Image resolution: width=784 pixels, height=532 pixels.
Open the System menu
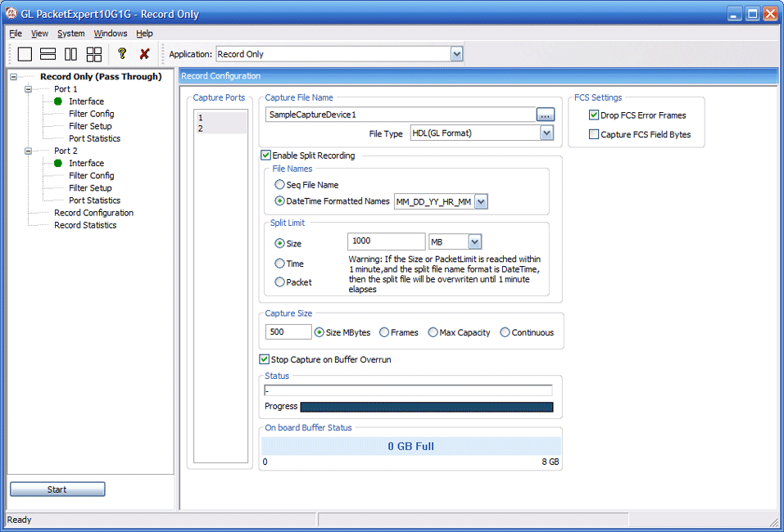click(71, 34)
